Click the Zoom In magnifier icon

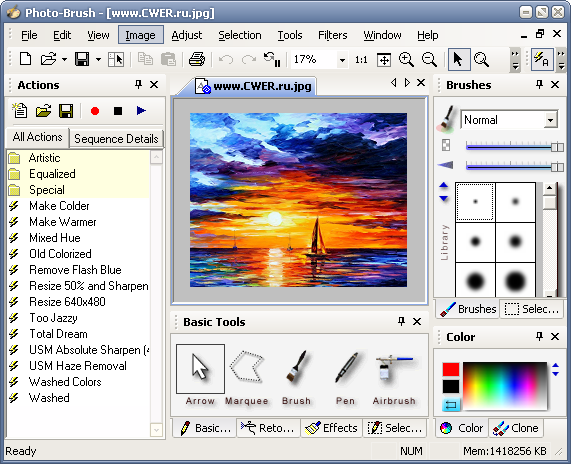click(406, 59)
